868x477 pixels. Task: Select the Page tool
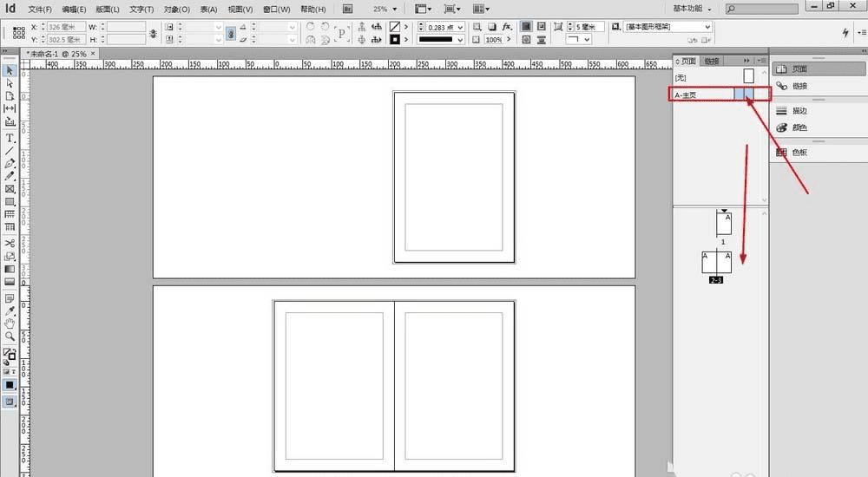(10, 95)
